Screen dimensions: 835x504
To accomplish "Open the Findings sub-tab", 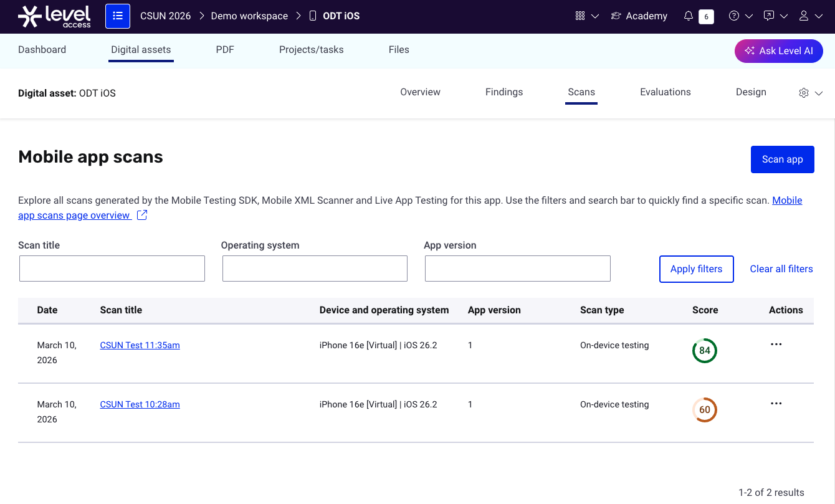I will [x=504, y=92].
